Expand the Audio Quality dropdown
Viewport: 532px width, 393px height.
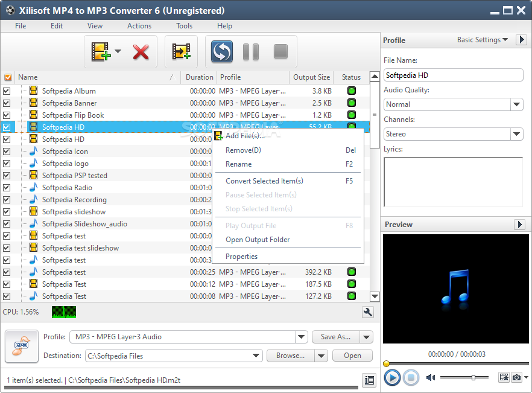516,104
